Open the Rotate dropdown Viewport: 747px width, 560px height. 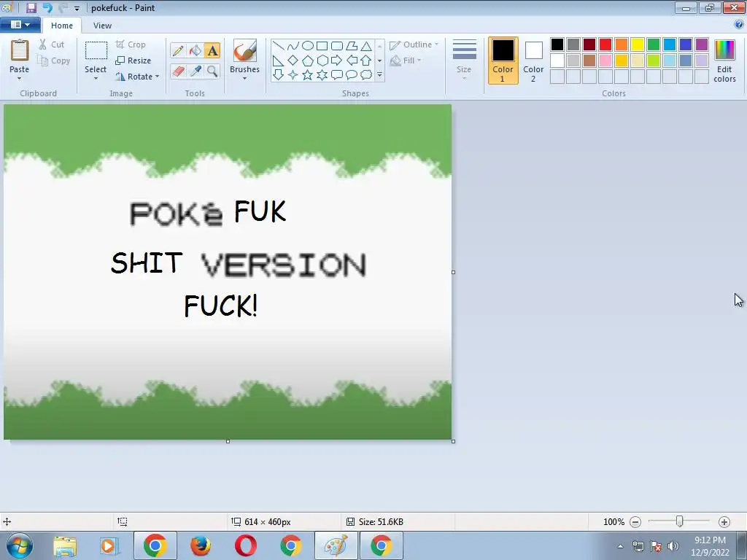coord(137,76)
